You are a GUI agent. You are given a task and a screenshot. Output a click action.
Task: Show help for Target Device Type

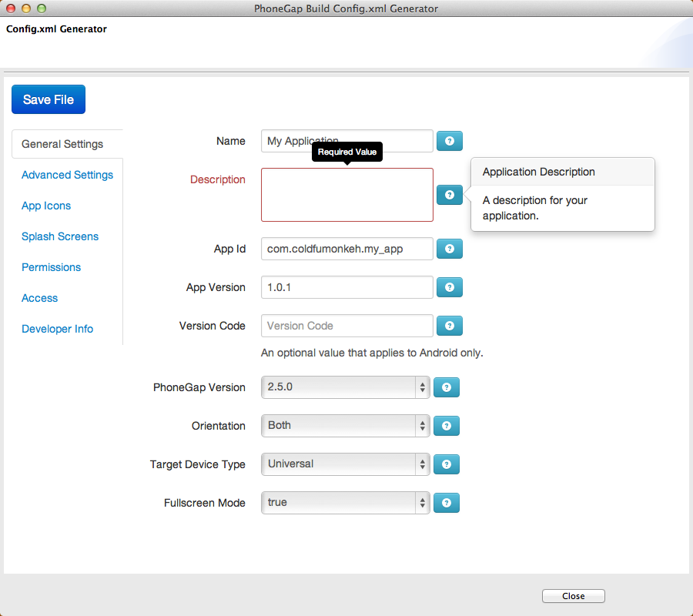click(447, 464)
